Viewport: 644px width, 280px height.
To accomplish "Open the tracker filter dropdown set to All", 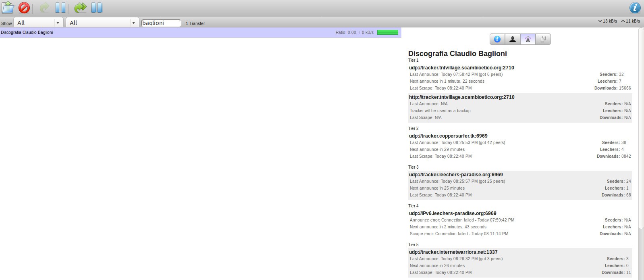I will [x=102, y=23].
